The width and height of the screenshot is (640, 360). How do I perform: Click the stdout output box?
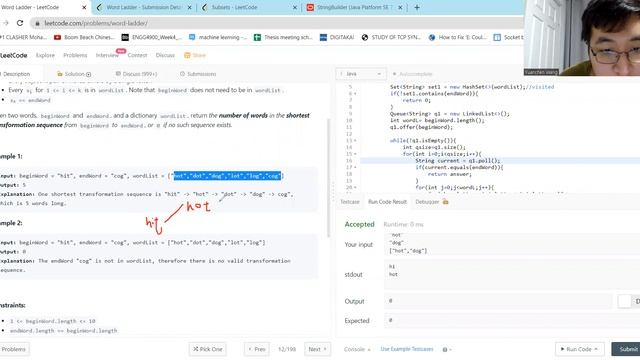[512, 273]
